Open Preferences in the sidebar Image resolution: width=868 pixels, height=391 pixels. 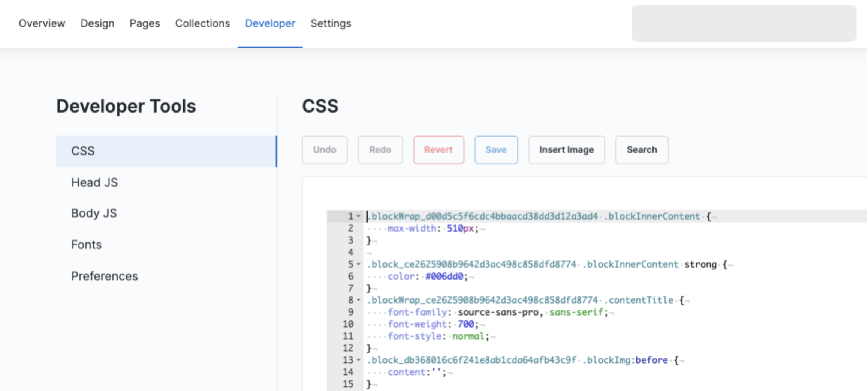[105, 276]
